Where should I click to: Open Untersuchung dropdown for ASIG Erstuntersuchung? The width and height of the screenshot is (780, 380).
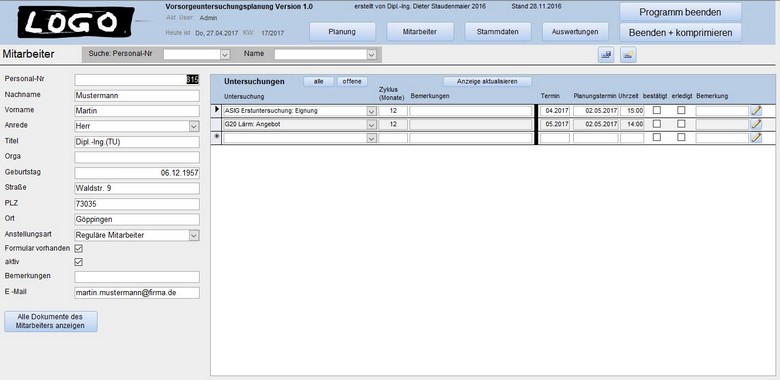click(x=371, y=111)
